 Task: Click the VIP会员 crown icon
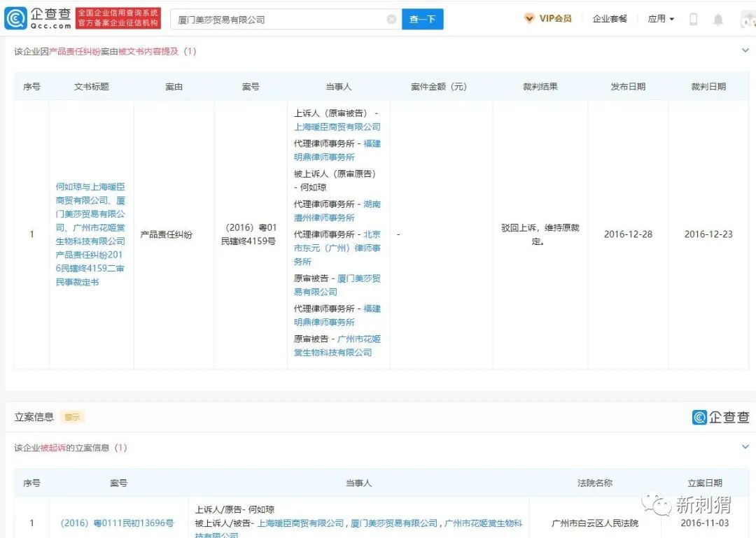coord(529,19)
